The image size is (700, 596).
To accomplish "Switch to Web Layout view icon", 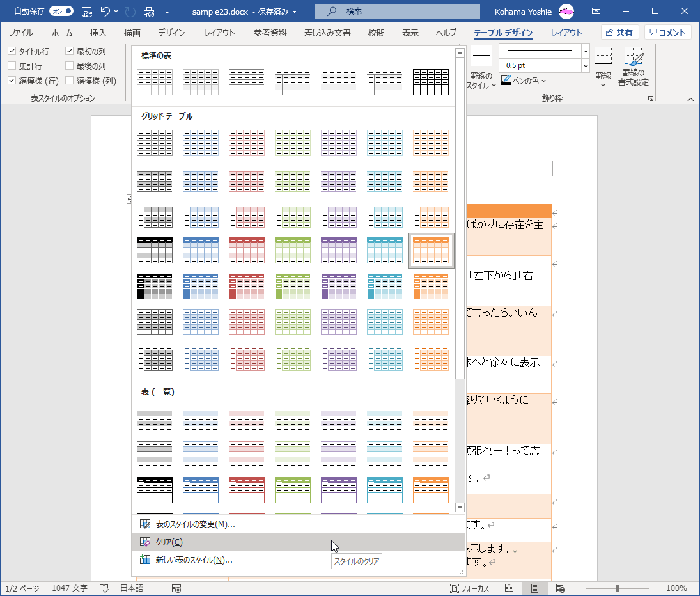I will coord(560,588).
